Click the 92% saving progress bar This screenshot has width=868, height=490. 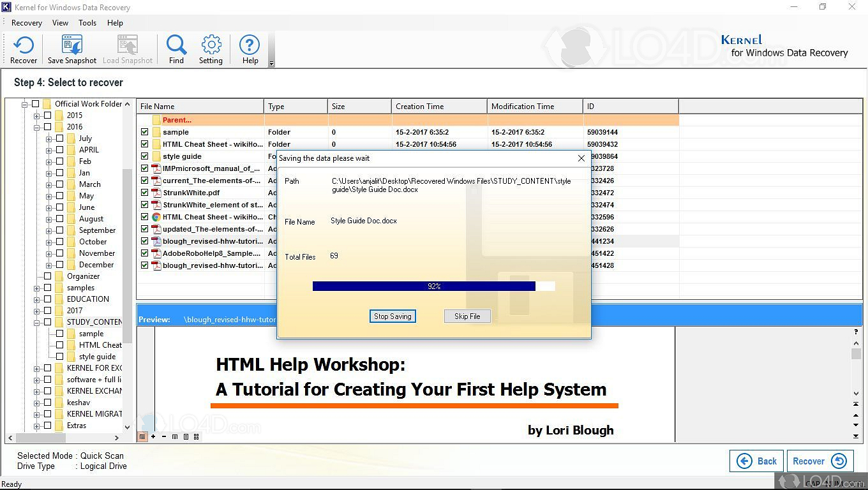click(434, 286)
